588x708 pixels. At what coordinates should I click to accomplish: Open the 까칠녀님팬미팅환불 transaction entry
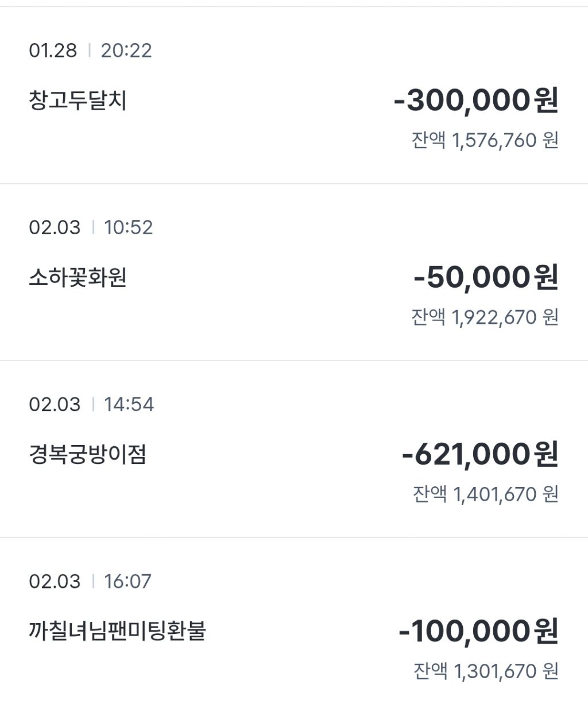tap(117, 632)
